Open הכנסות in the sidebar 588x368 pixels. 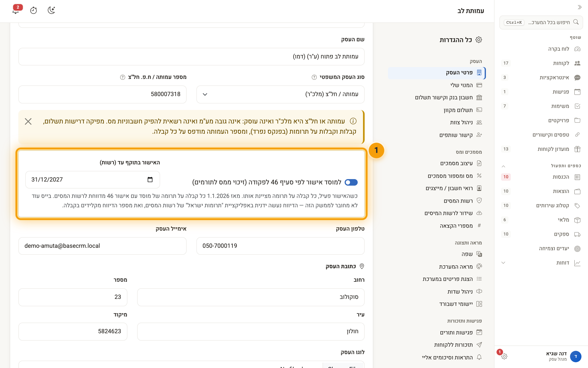(x=541, y=177)
